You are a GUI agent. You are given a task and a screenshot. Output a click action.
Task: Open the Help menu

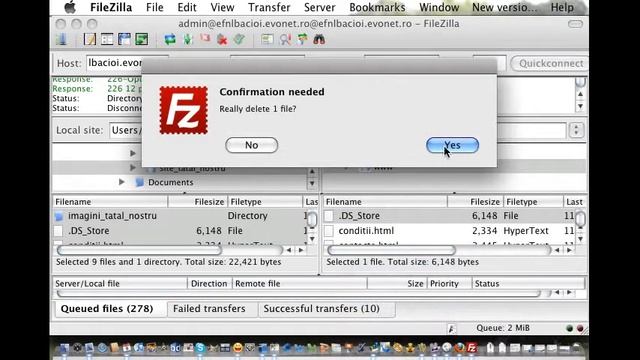[562, 7]
